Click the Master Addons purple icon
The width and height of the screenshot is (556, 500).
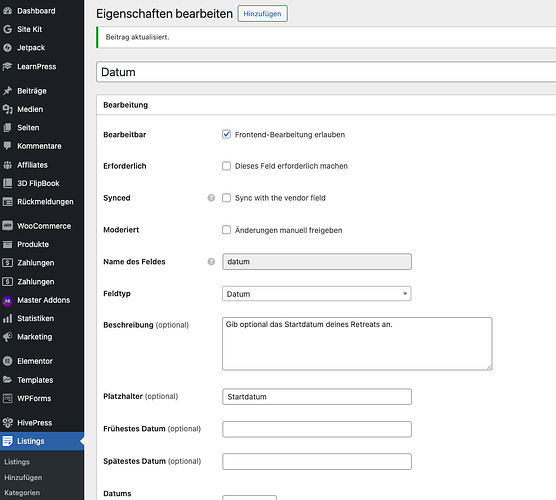tap(7, 300)
